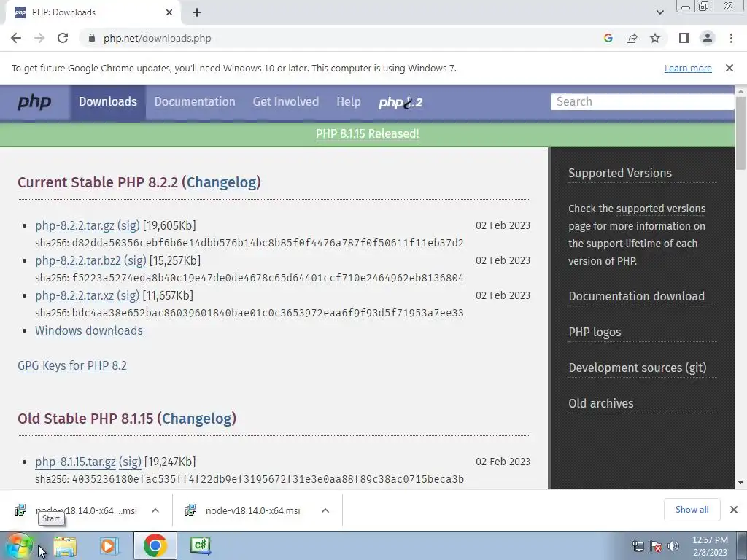
Task: Open Old archives in the sidebar
Action: (601, 403)
